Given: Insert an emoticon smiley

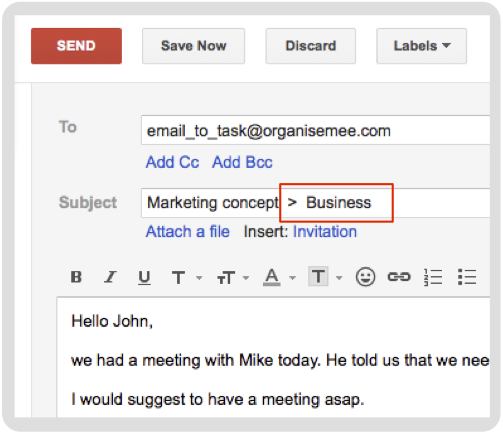Looking at the screenshot, I should click(365, 277).
